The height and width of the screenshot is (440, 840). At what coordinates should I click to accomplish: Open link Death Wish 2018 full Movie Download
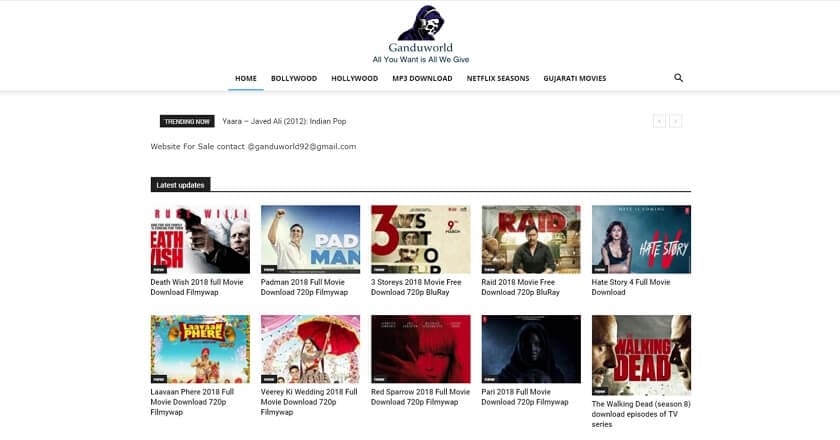197,287
